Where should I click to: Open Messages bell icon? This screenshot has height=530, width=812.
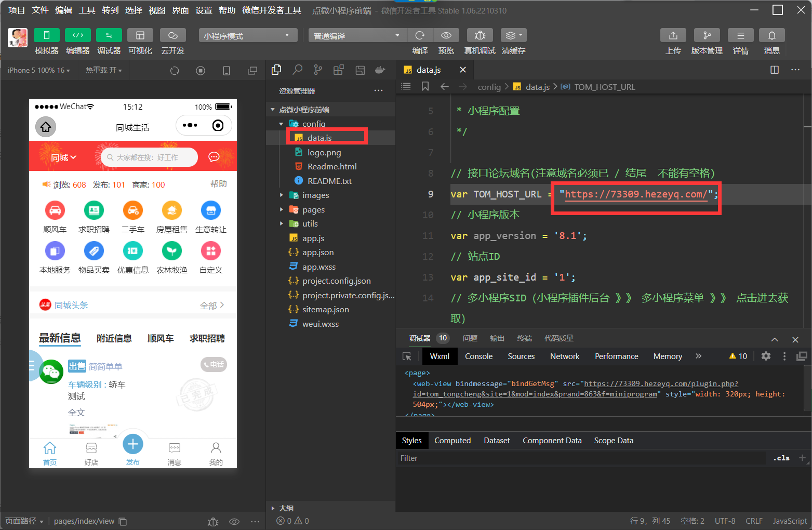772,35
